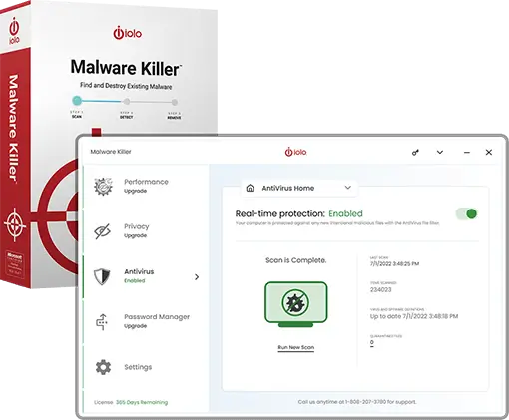Screen dimensions: 509x420
Task: Open the AntiVirus Home dropdown
Action: point(299,188)
